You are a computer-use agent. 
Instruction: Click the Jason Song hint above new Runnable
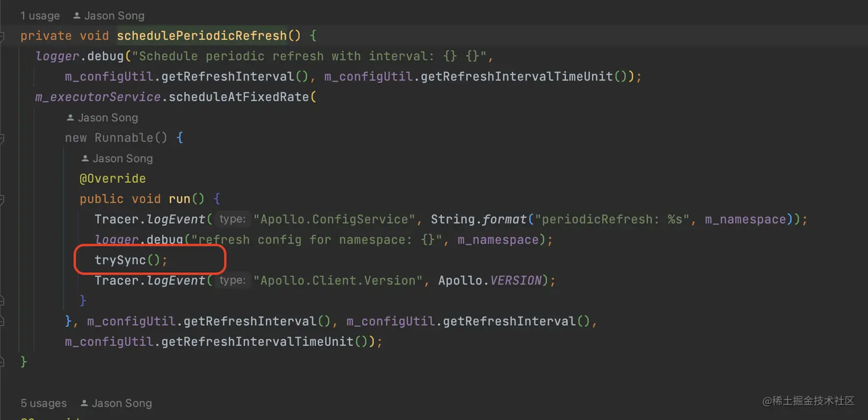(x=102, y=118)
